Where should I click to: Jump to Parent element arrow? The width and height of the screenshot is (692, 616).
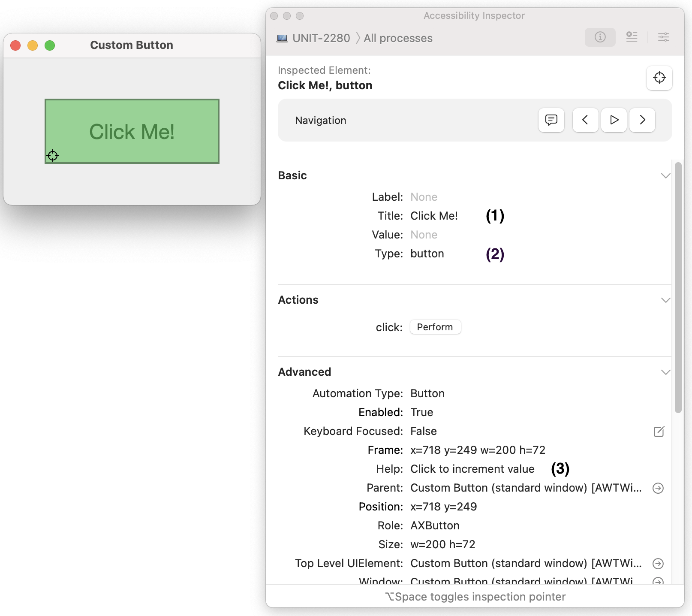tap(658, 488)
